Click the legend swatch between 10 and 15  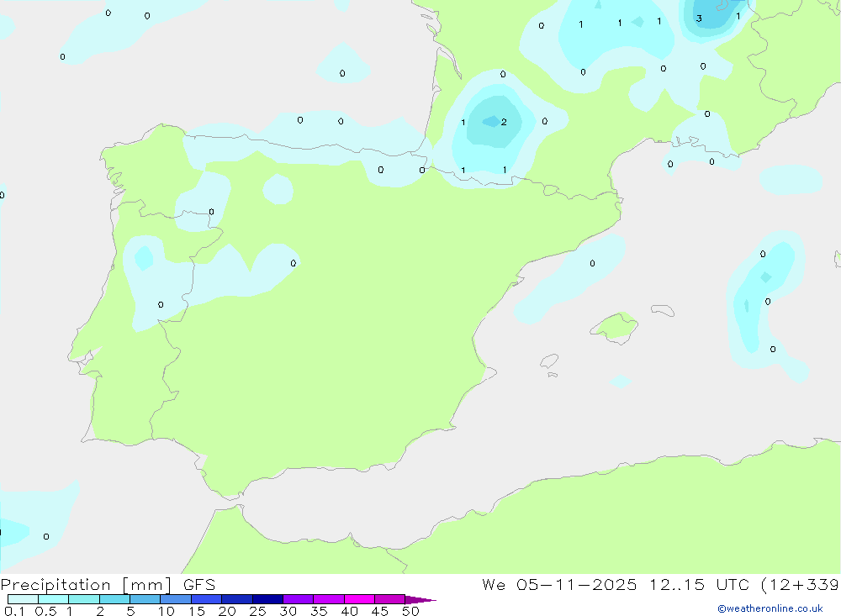176,599
